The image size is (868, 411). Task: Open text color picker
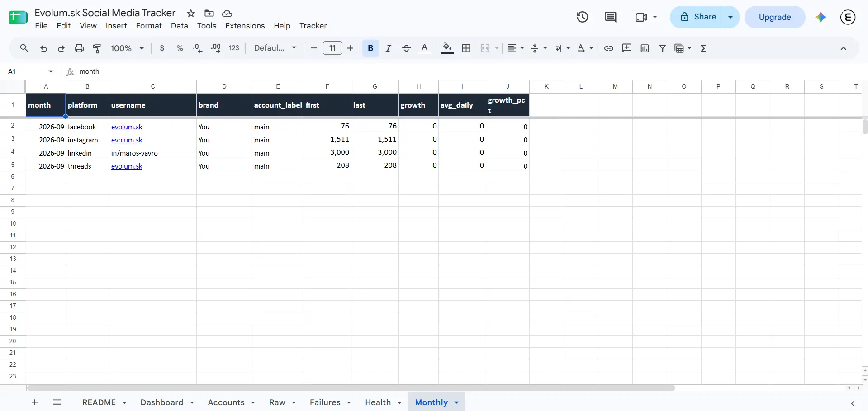(424, 48)
